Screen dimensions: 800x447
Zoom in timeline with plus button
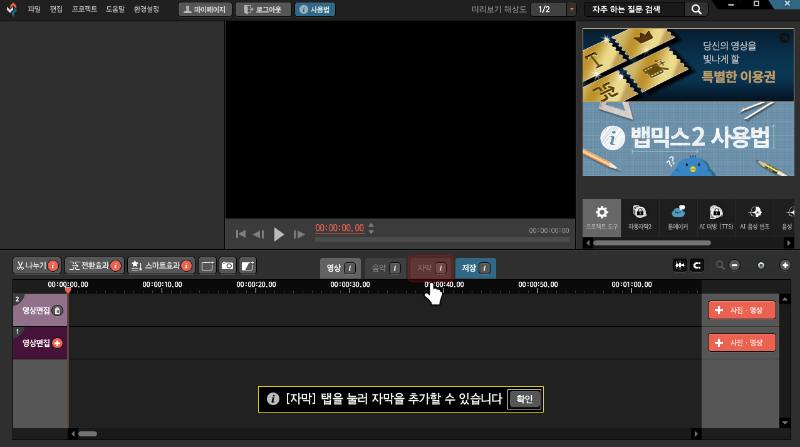(x=785, y=265)
